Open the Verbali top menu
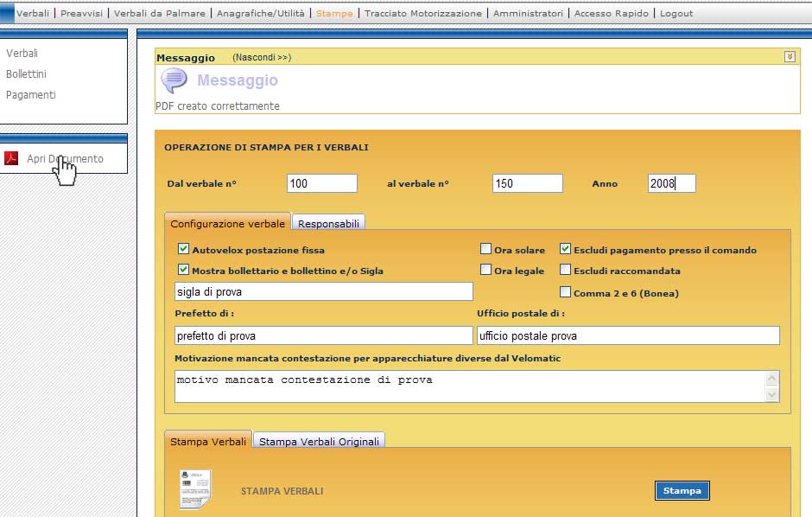Image resolution: width=812 pixels, height=517 pixels. pos(33,14)
